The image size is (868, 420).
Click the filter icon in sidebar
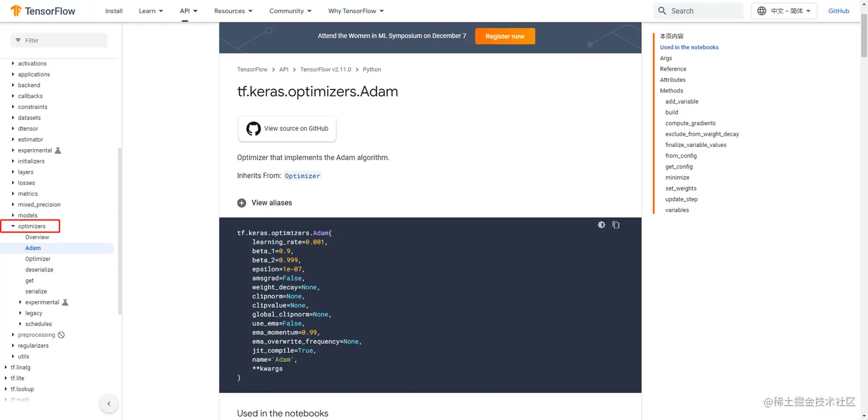pyautogui.click(x=18, y=40)
